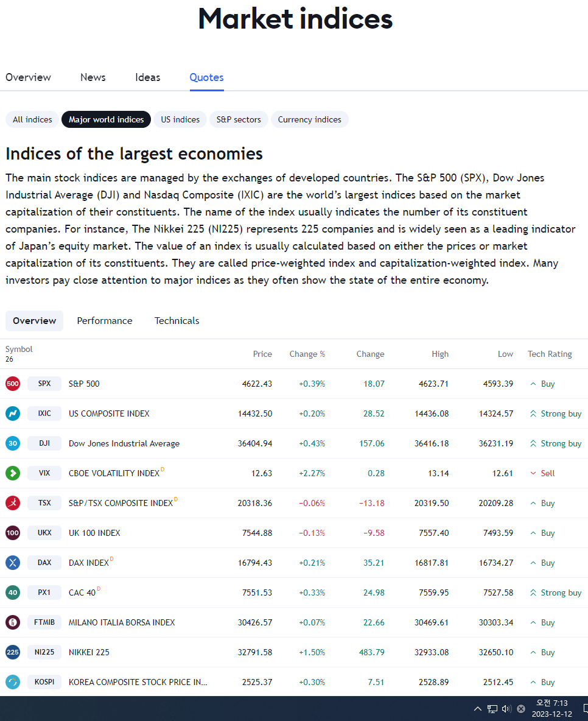Select the Overview table view tab
The height and width of the screenshot is (721, 588).
click(x=35, y=321)
